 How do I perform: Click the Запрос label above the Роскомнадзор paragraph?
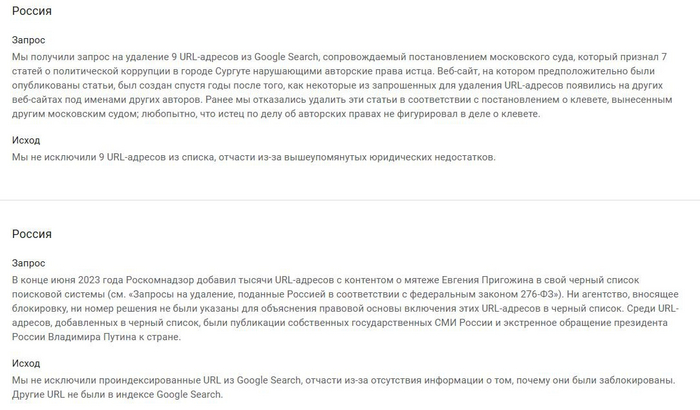pyautogui.click(x=29, y=260)
